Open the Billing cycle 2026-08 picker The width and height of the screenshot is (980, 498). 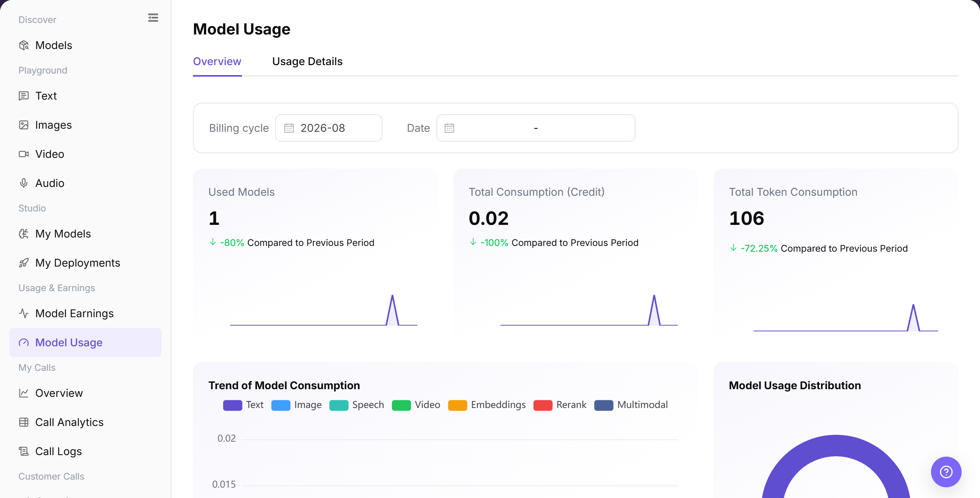point(329,128)
